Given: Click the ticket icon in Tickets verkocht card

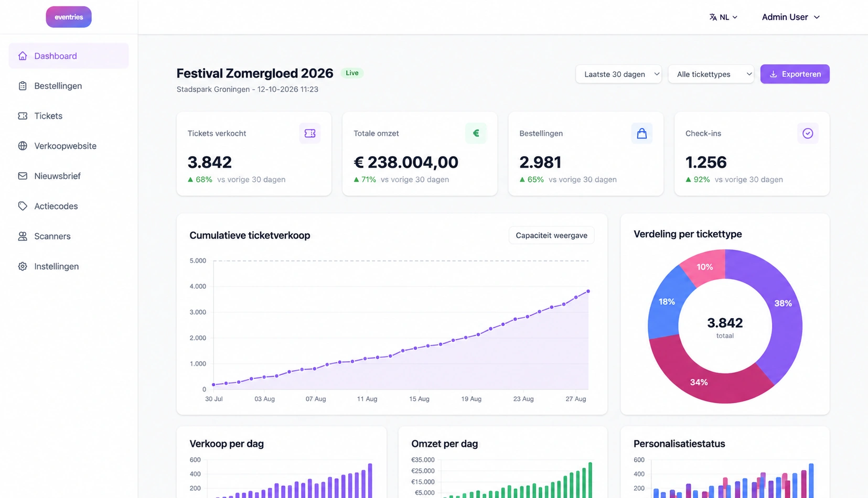Looking at the screenshot, I should pyautogui.click(x=310, y=133).
